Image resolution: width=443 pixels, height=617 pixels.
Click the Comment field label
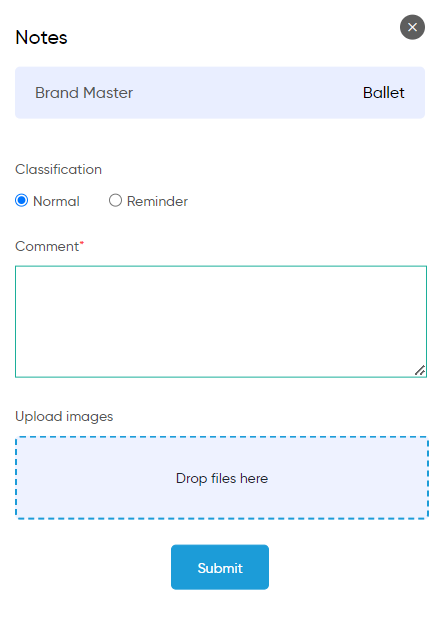[47, 247]
